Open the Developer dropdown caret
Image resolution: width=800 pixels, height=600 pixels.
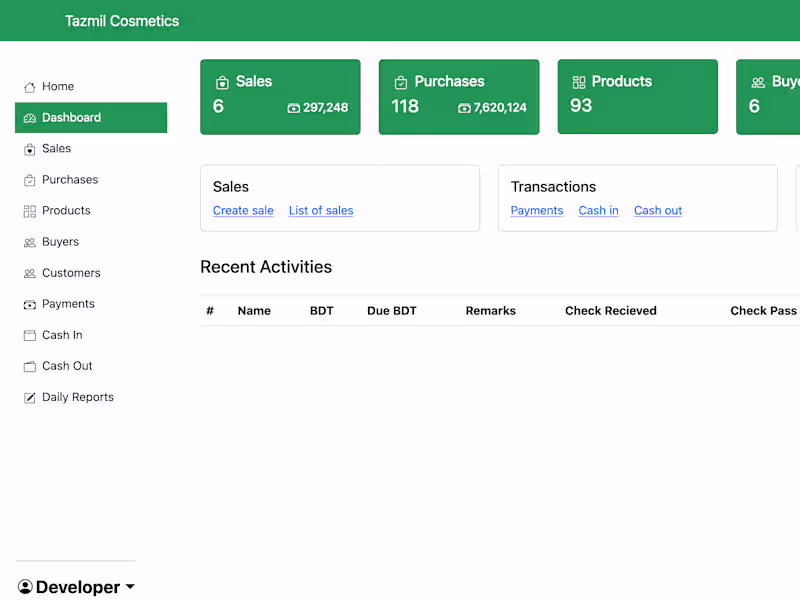[130, 587]
